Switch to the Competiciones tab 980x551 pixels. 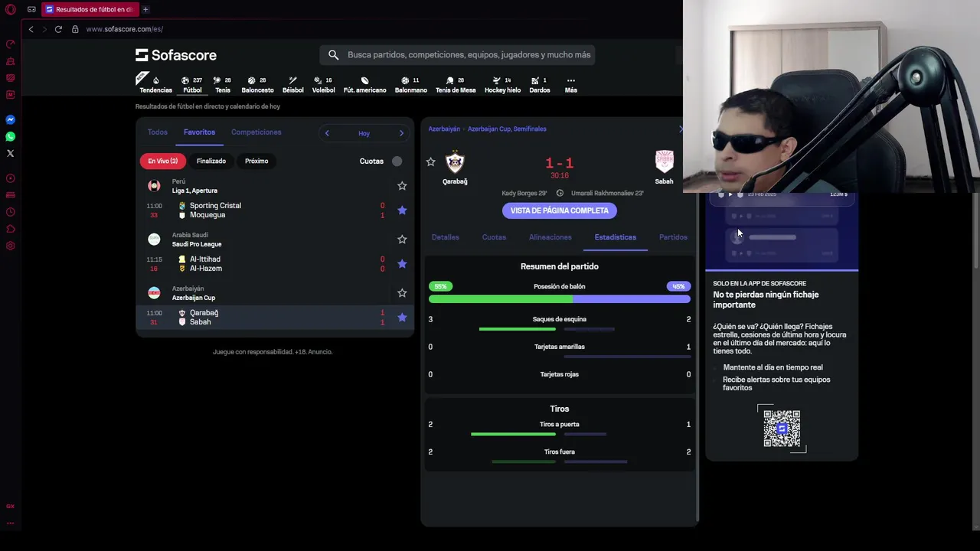(256, 132)
